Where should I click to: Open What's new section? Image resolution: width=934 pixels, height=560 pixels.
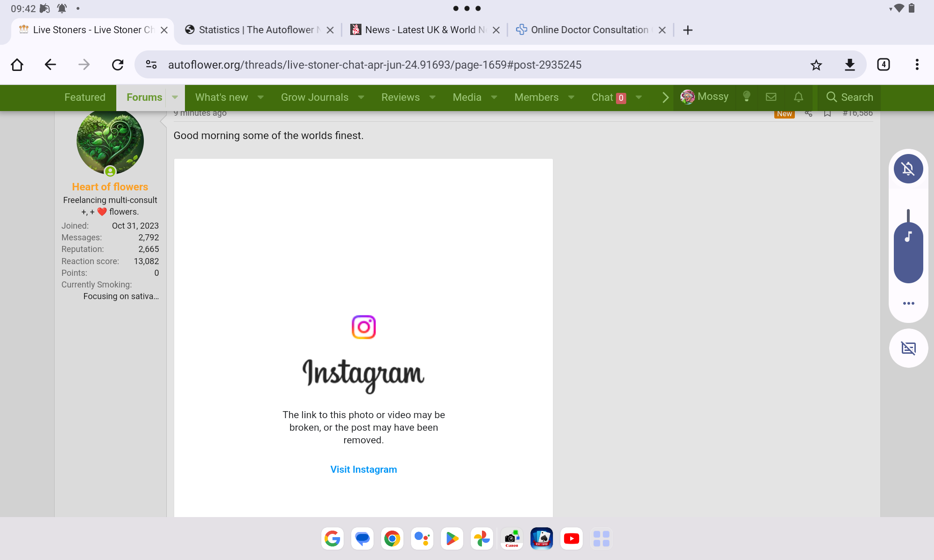[221, 97]
